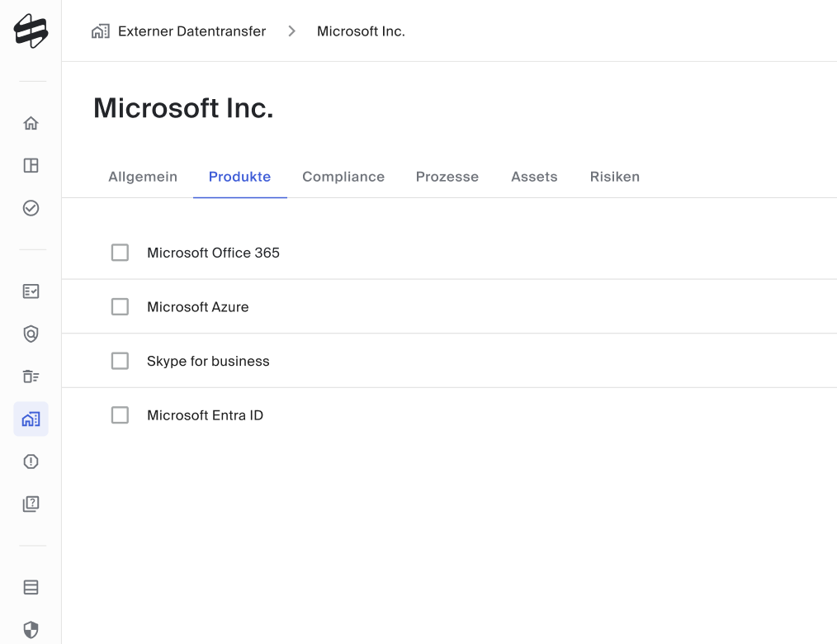Open the Prozesse tab
This screenshot has width=837, height=644.
pyautogui.click(x=447, y=177)
